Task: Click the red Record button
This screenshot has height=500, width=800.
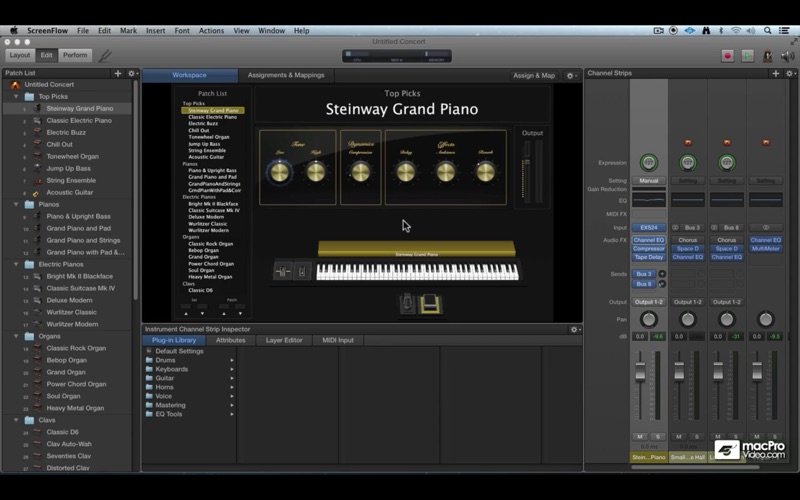Action: 728,56
